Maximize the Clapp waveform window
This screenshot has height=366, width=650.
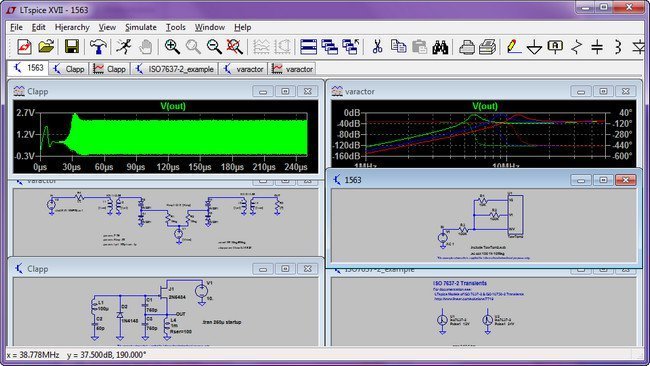[x=285, y=91]
